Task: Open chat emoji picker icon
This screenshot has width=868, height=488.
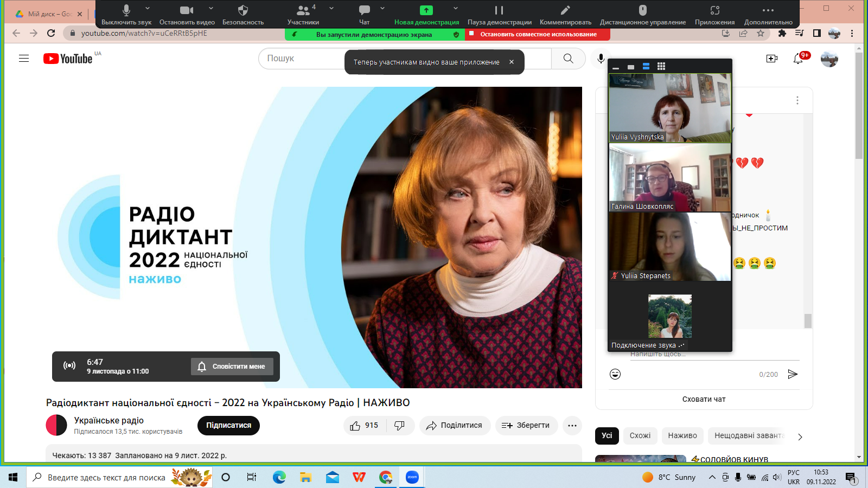Action: [615, 374]
